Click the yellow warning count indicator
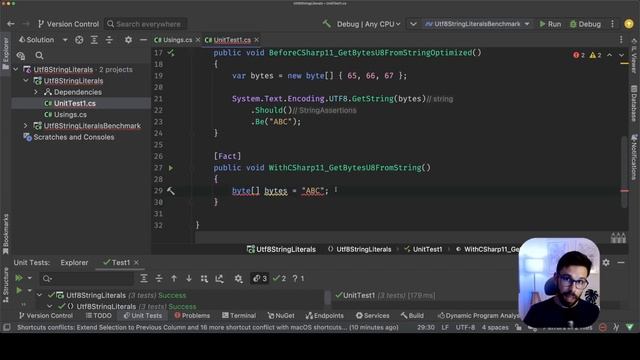This screenshot has width=640, height=360. point(595,55)
